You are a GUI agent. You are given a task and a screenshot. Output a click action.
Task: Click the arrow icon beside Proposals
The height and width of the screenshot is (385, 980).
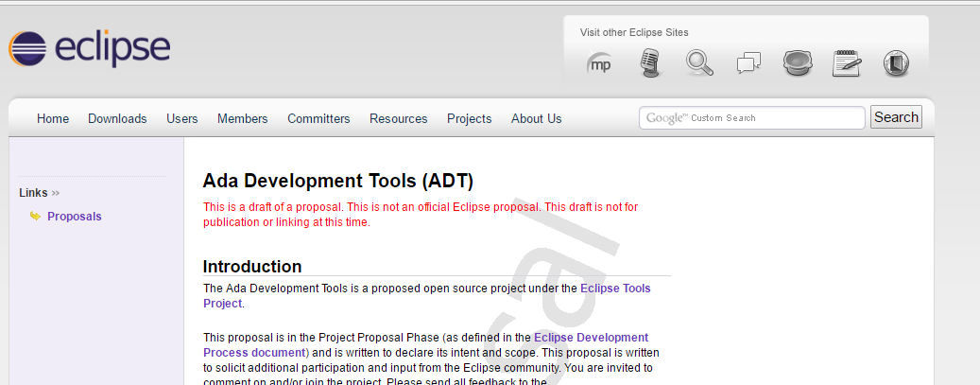tap(35, 216)
